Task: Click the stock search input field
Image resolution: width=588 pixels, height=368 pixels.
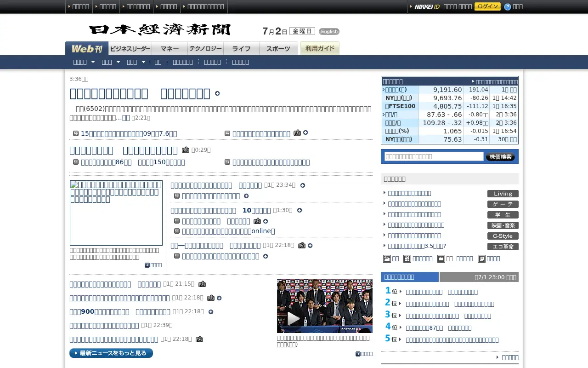Action: click(x=434, y=156)
